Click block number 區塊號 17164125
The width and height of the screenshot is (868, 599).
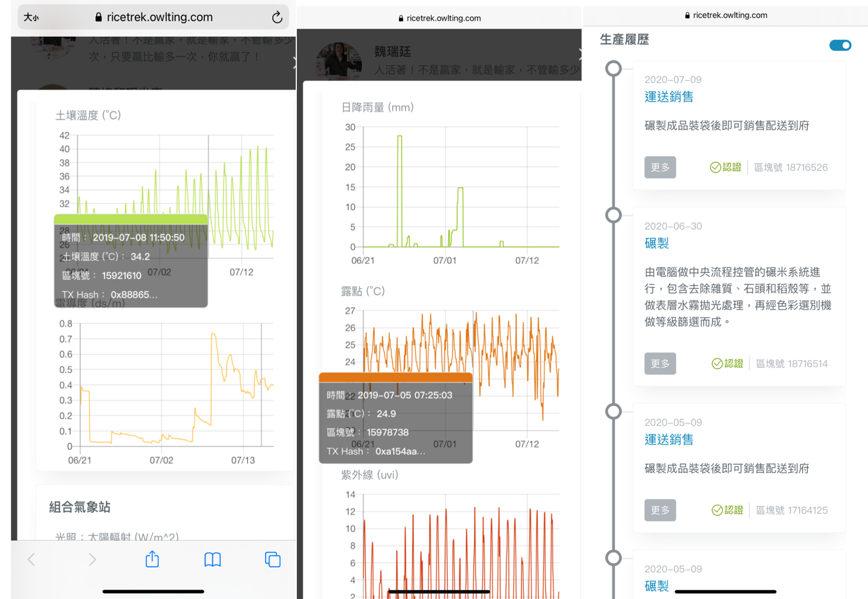(x=792, y=510)
